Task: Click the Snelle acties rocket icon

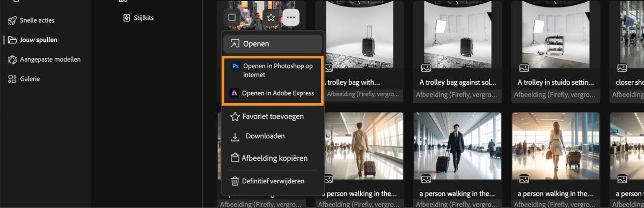Action: tap(12, 20)
